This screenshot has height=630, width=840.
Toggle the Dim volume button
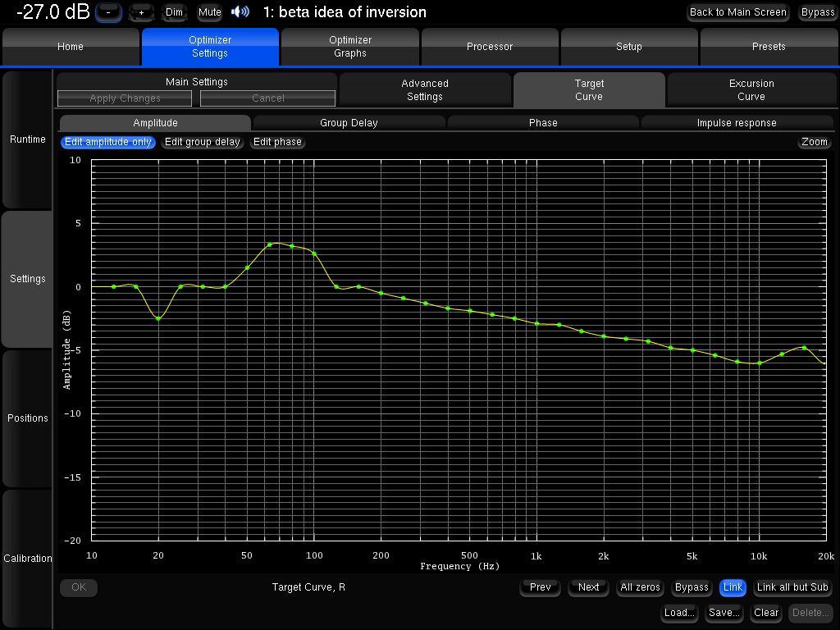click(x=174, y=12)
